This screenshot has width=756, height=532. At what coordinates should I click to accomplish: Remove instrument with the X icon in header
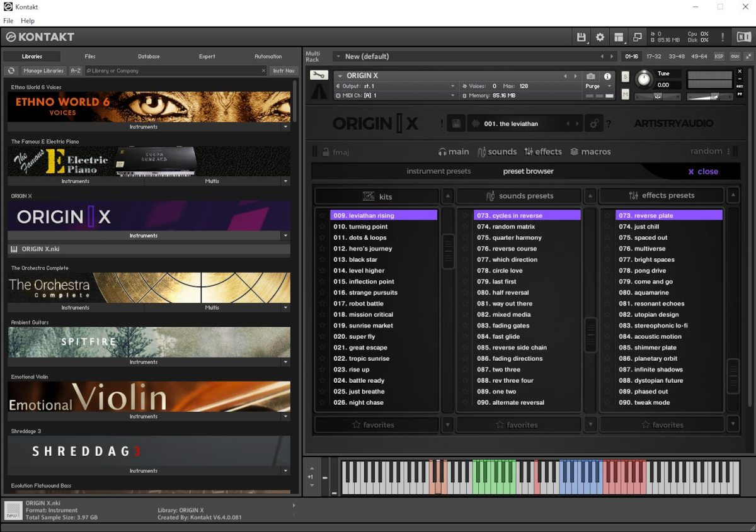click(740, 72)
